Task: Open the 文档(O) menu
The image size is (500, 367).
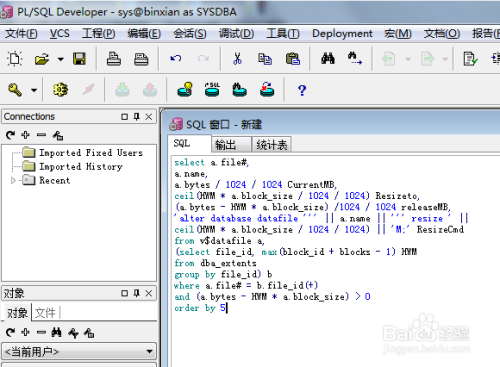Action: (442, 34)
